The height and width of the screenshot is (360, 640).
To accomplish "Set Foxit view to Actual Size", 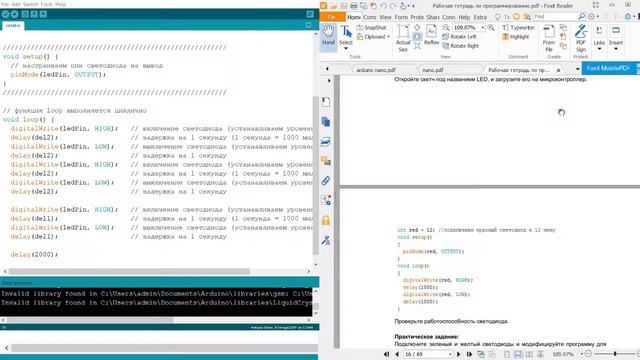I will point(403,38).
